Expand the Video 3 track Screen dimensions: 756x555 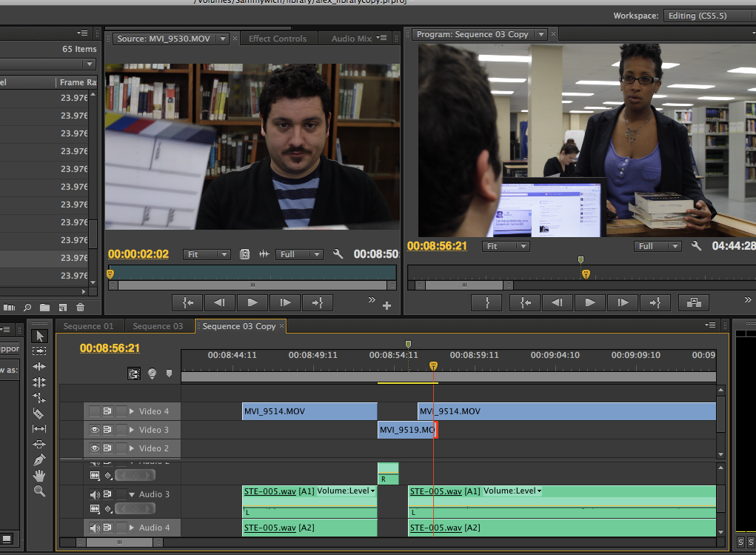[131, 430]
